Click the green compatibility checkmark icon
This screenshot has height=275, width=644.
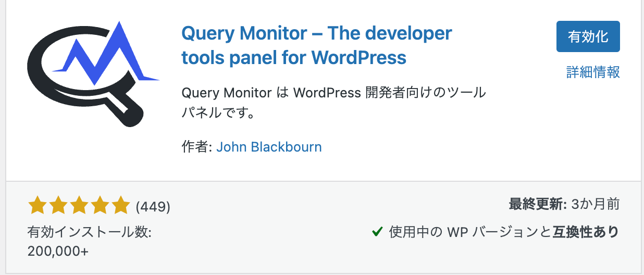pyautogui.click(x=378, y=232)
